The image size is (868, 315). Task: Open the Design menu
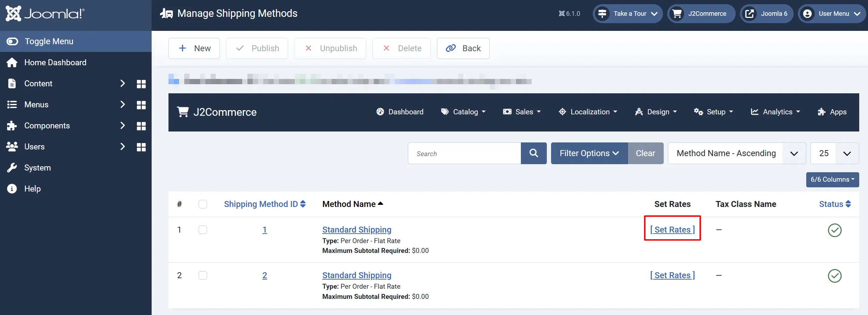(x=656, y=112)
